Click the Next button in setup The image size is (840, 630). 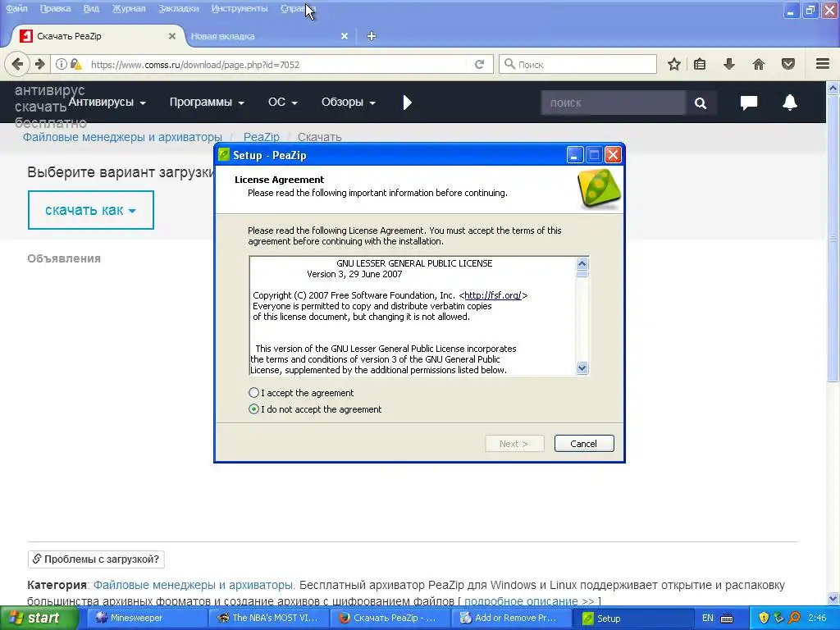(x=514, y=444)
